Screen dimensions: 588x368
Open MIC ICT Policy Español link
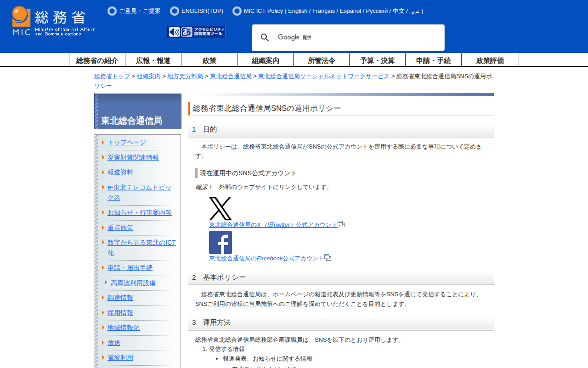coord(351,11)
